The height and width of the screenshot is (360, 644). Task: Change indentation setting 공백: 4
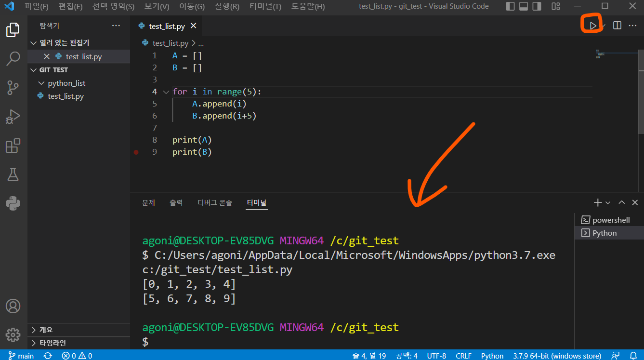(x=407, y=356)
